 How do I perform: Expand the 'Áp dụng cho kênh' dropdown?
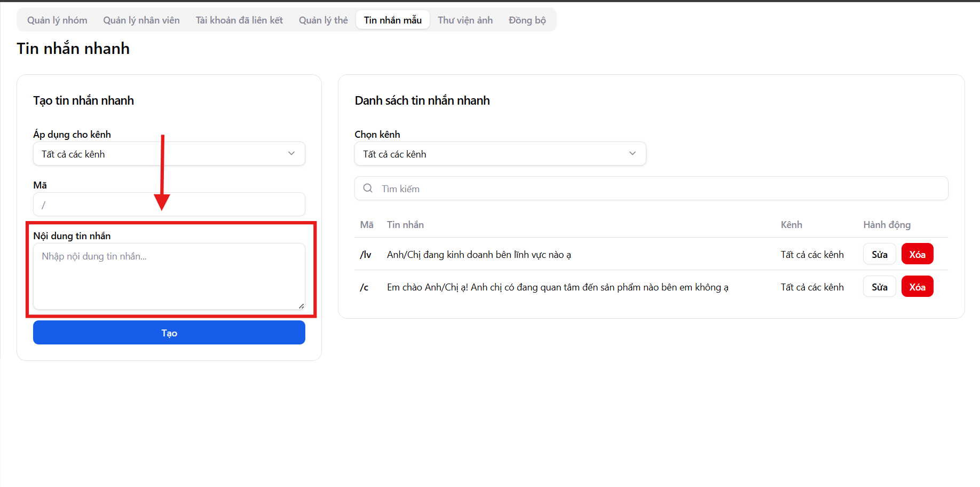pos(169,154)
